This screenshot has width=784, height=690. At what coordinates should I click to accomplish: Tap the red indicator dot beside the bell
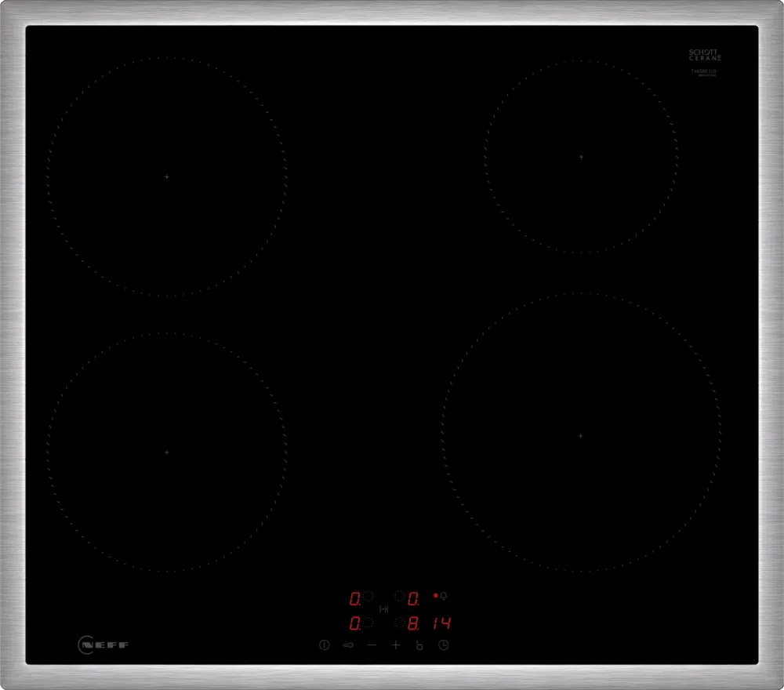tap(435, 596)
